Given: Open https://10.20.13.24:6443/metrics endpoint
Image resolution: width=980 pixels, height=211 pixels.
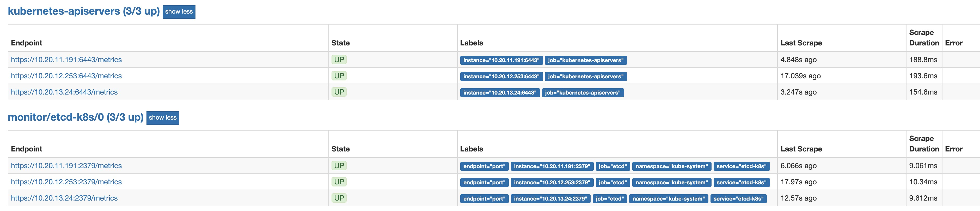Looking at the screenshot, I should click(64, 92).
